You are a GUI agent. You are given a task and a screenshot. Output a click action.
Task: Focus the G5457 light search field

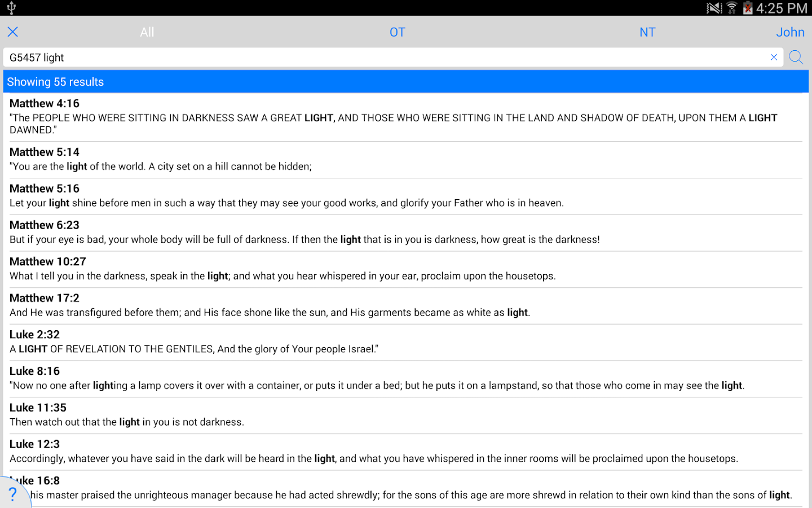click(x=393, y=57)
